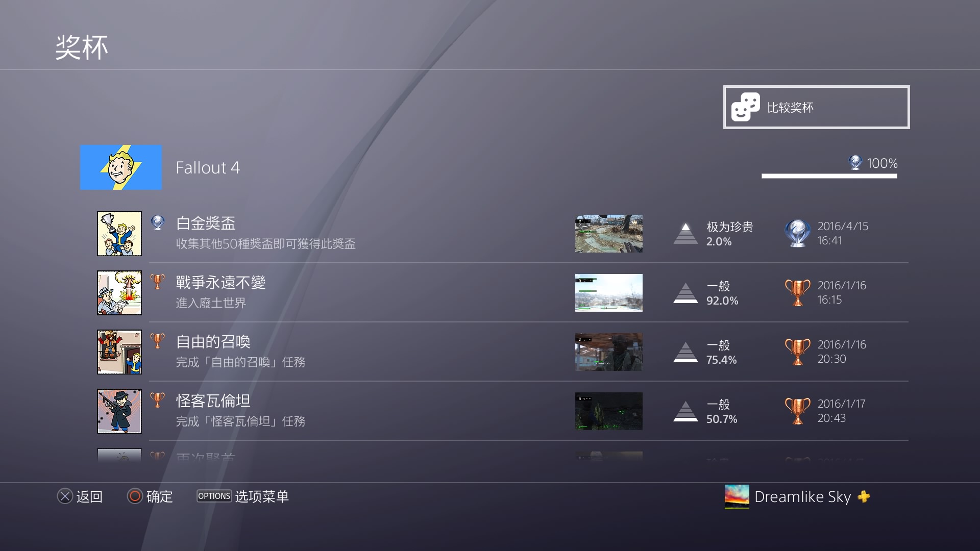
Task: Select the 自由的召喚 trophy artwork
Action: pyautogui.click(x=119, y=352)
